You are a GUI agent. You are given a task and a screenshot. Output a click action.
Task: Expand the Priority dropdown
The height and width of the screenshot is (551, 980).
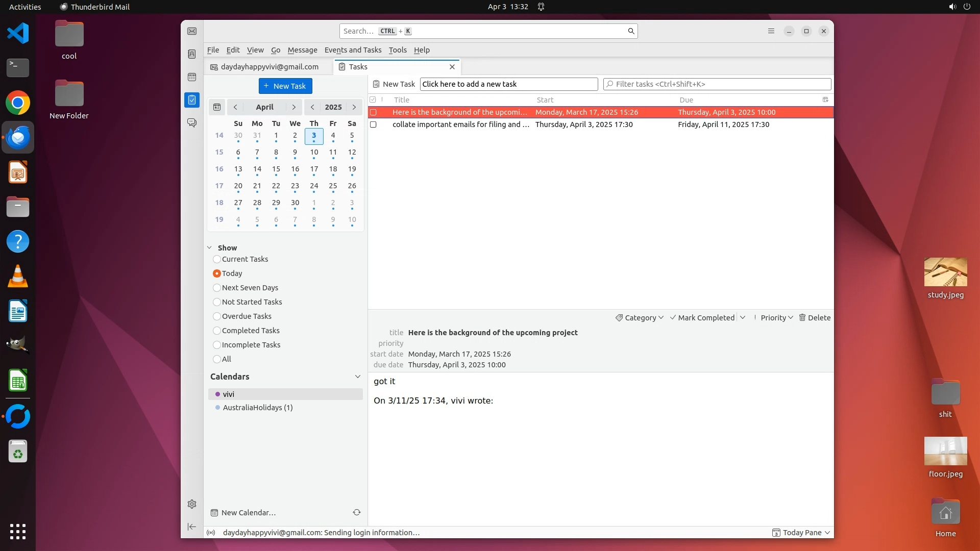tap(776, 317)
